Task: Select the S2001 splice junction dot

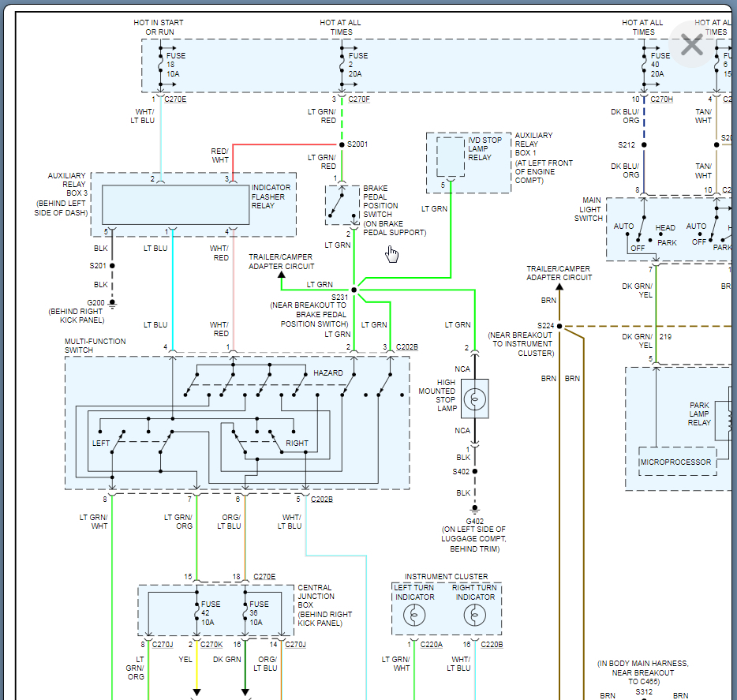Action: click(x=341, y=145)
